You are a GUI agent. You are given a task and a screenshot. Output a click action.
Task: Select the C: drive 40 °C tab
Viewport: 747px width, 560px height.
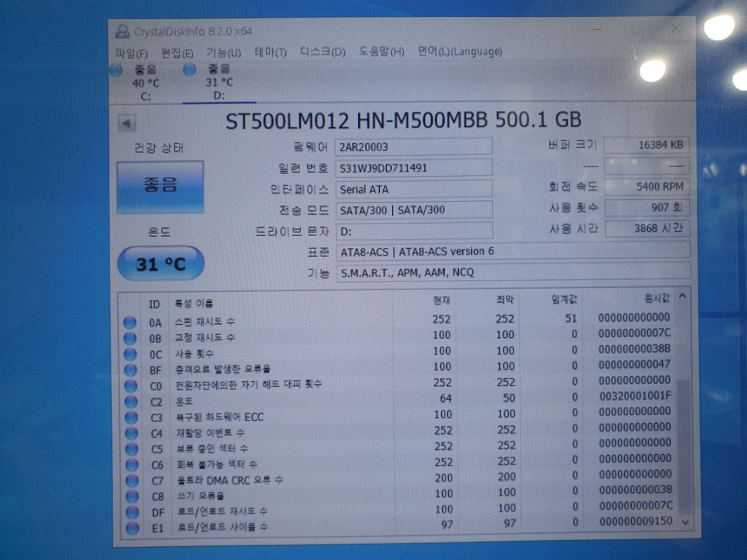146,83
